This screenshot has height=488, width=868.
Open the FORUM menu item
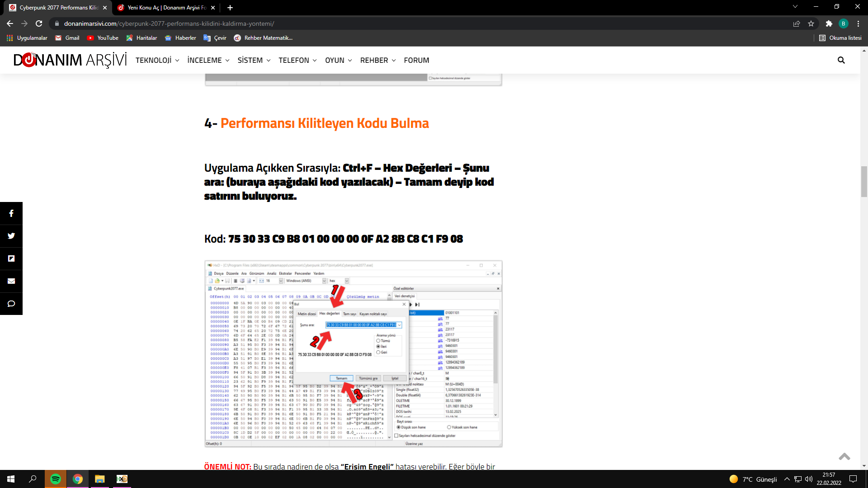[x=416, y=60]
